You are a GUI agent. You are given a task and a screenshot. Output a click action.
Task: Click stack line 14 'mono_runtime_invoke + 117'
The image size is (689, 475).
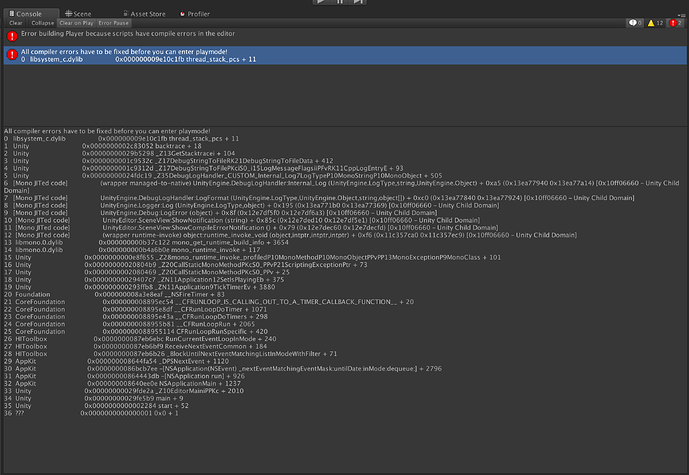tap(132, 250)
